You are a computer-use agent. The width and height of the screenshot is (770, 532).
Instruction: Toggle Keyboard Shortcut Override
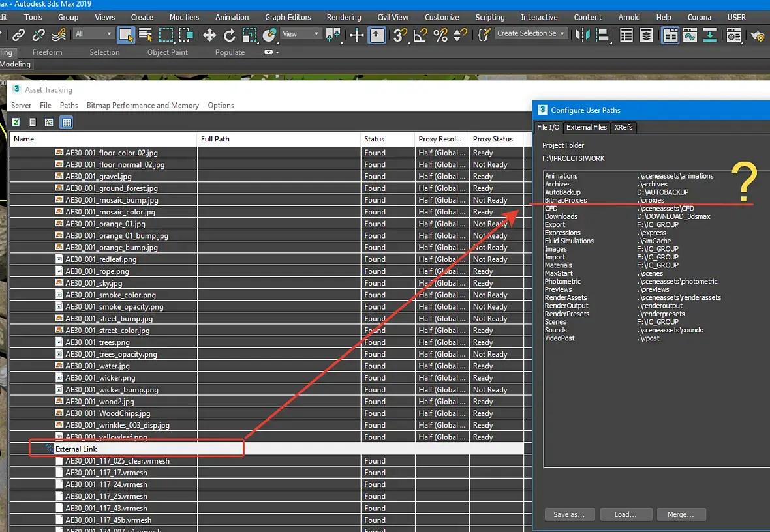pos(377,35)
